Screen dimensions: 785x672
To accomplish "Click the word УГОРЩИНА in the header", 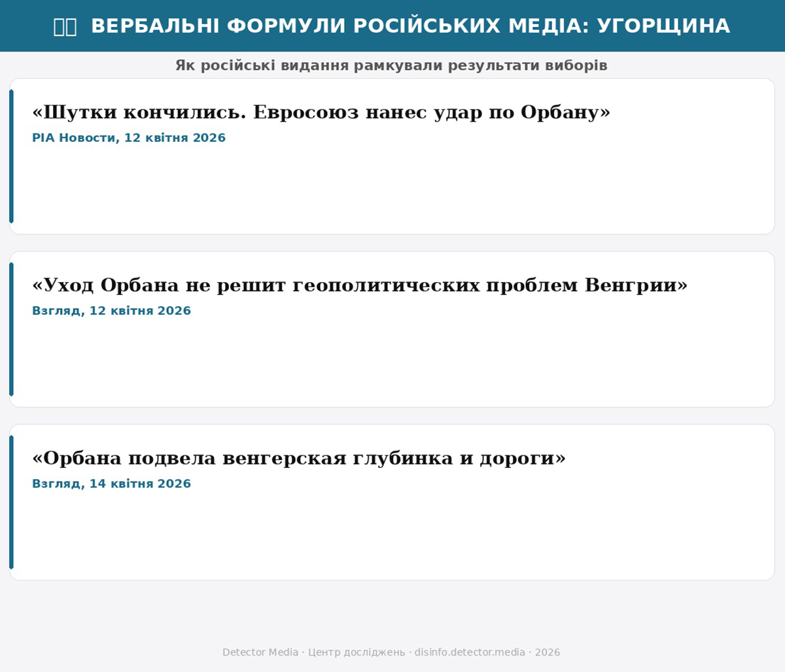I will tap(667, 26).
